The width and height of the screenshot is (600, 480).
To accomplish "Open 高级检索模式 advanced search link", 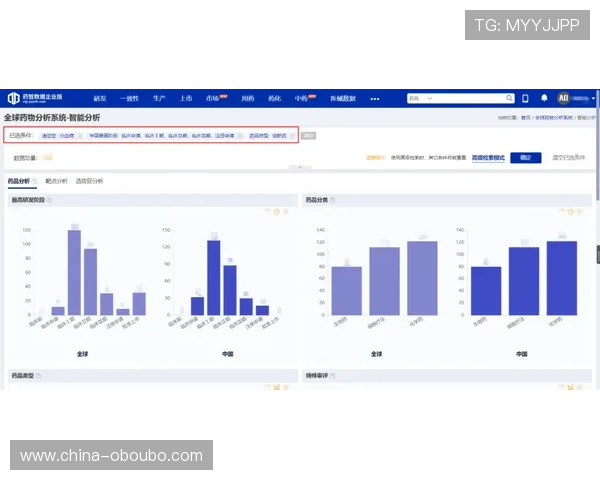I will pos(488,158).
